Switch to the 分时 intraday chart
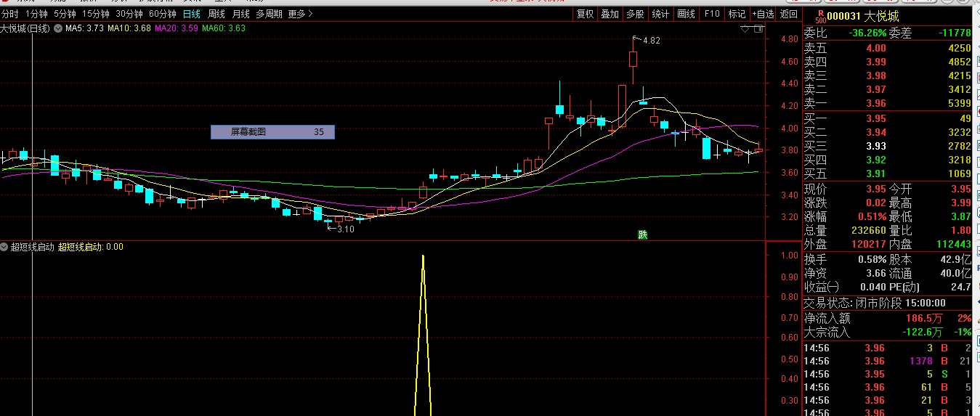The image size is (980, 416). (x=10, y=14)
